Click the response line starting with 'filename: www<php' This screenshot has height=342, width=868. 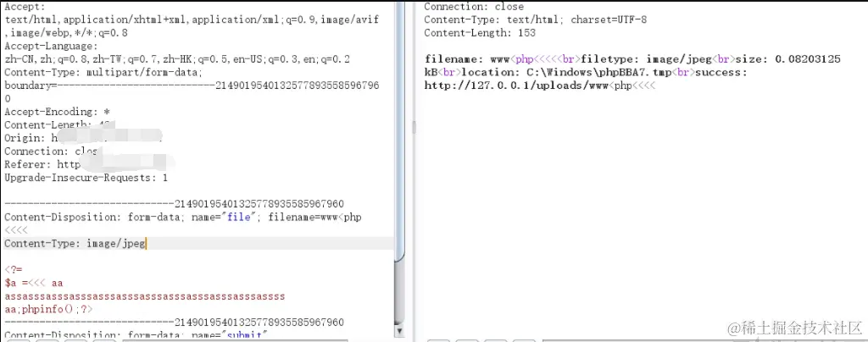click(x=632, y=59)
